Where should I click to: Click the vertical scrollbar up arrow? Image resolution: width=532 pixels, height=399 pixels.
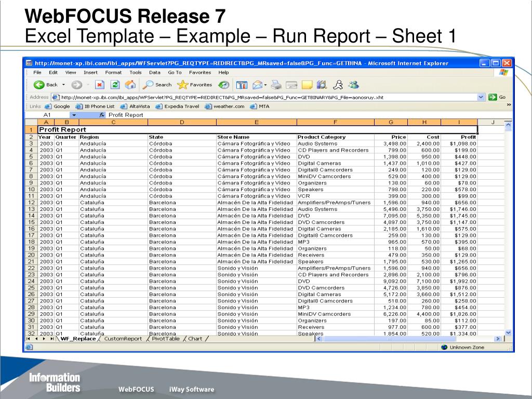pyautogui.click(x=508, y=126)
